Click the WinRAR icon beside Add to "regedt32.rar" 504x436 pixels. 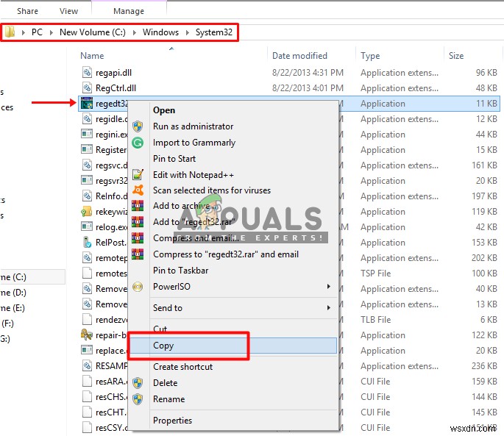coord(138,222)
